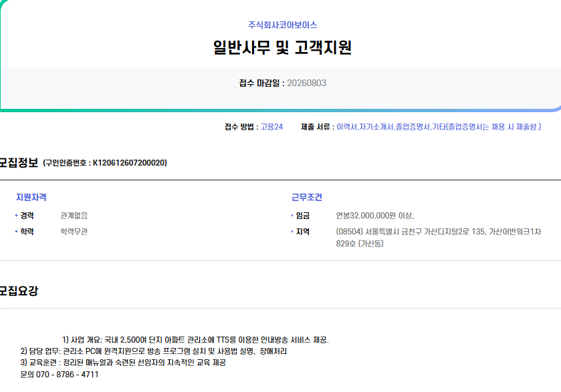The image size is (561, 392).
Task: Click the 학력 label
Action: point(27,232)
